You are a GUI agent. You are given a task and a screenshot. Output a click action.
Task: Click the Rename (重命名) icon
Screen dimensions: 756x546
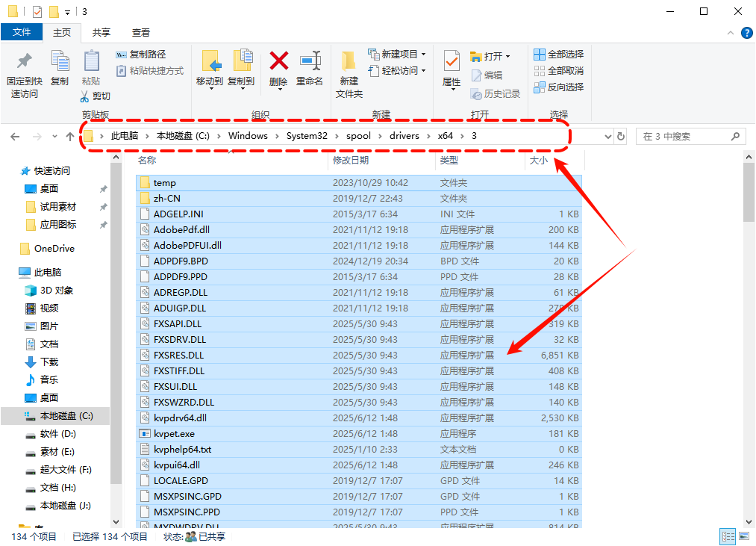tap(310, 61)
